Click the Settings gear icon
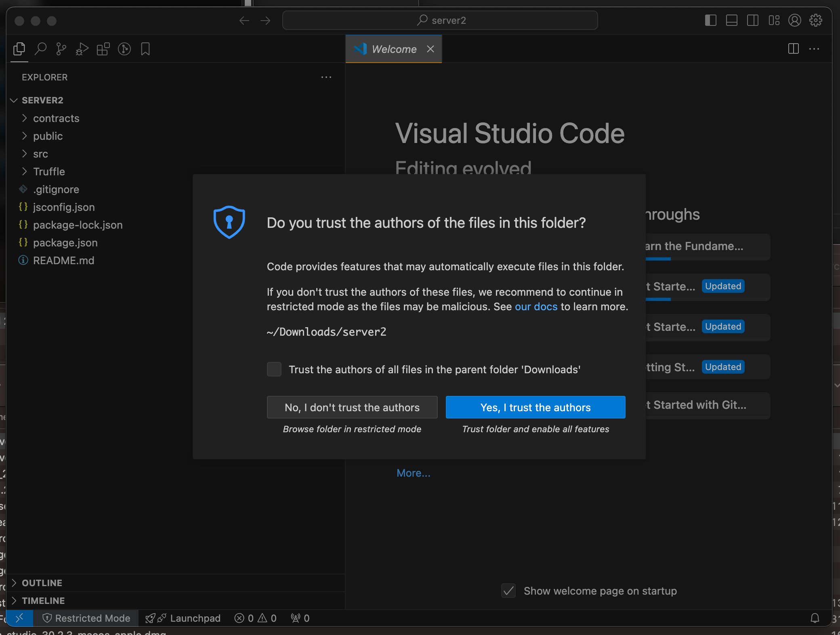 tap(816, 19)
